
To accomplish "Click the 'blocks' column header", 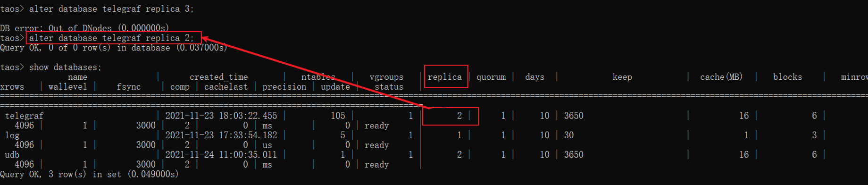I will point(787,77).
